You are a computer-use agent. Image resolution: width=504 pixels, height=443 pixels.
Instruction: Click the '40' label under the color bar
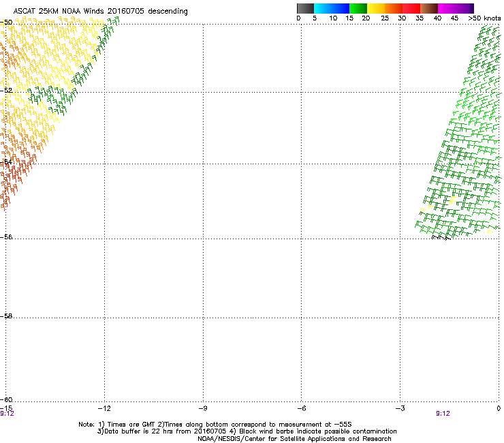click(437, 18)
